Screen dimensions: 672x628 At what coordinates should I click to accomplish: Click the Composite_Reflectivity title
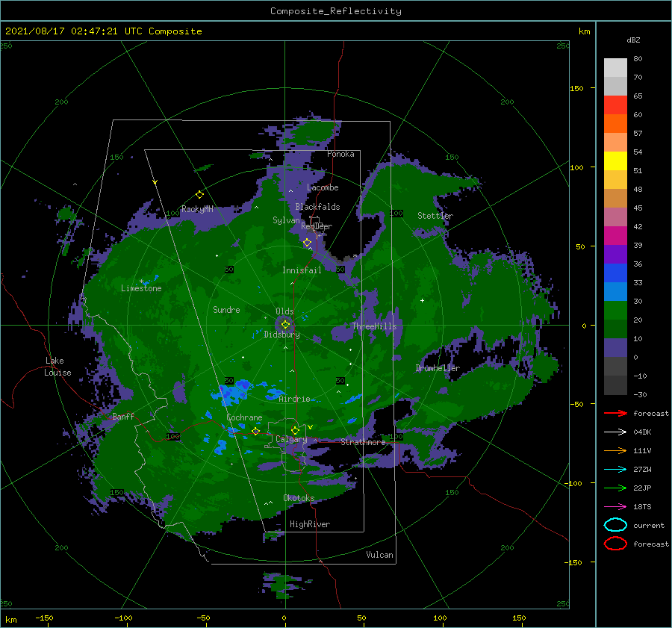click(x=336, y=11)
